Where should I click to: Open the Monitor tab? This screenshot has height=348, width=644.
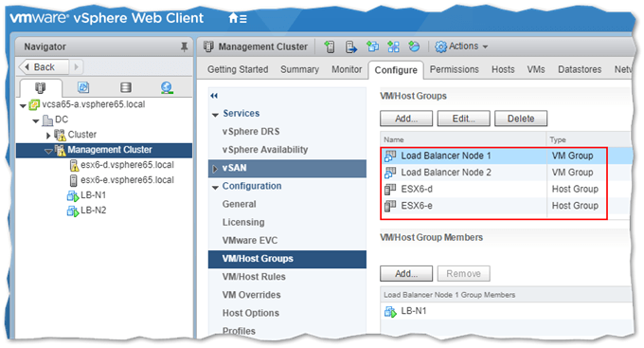tap(347, 69)
